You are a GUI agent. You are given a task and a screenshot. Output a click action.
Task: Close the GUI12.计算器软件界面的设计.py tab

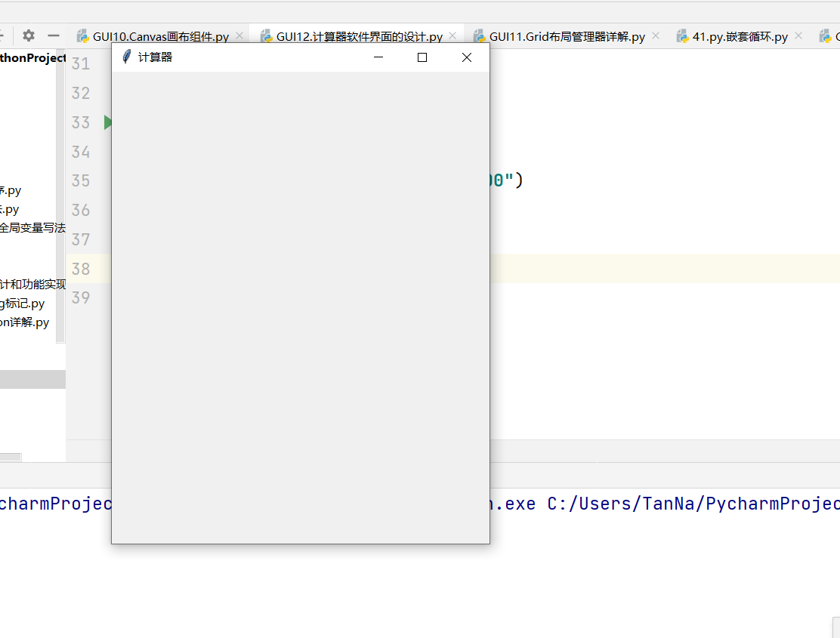point(452,35)
